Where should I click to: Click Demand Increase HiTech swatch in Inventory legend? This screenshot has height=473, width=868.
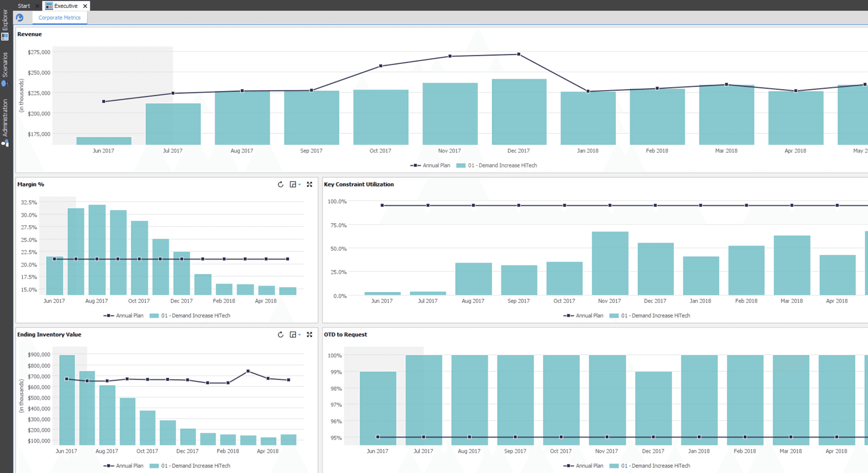click(x=154, y=466)
